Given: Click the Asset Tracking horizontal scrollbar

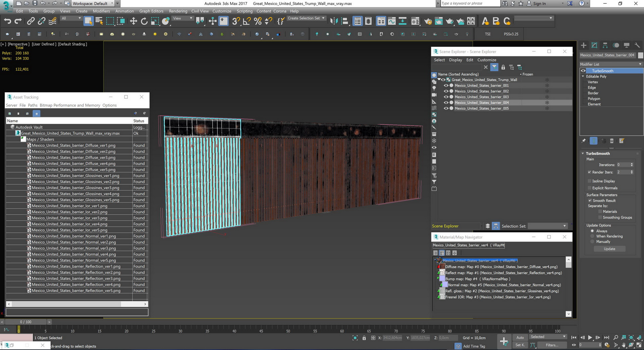Looking at the screenshot, I should [66, 304].
